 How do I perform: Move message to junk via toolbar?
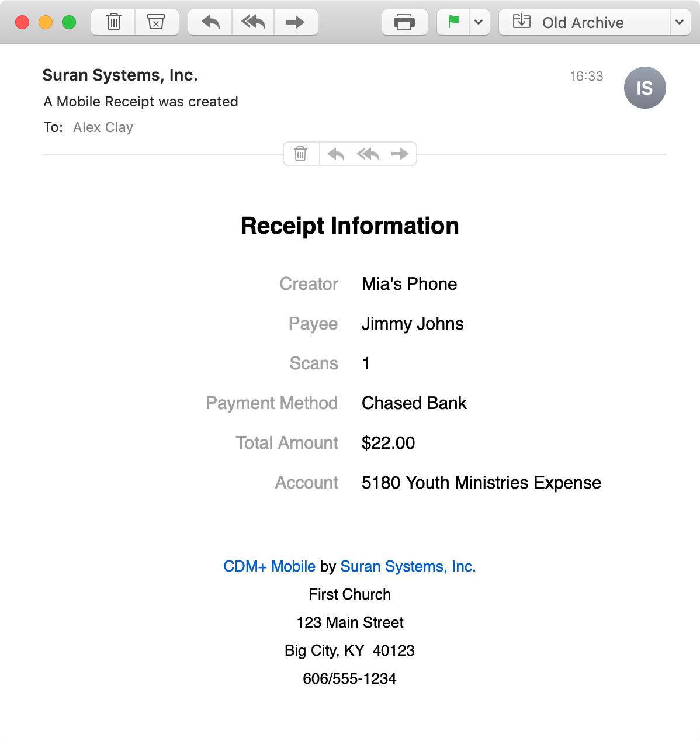156,23
